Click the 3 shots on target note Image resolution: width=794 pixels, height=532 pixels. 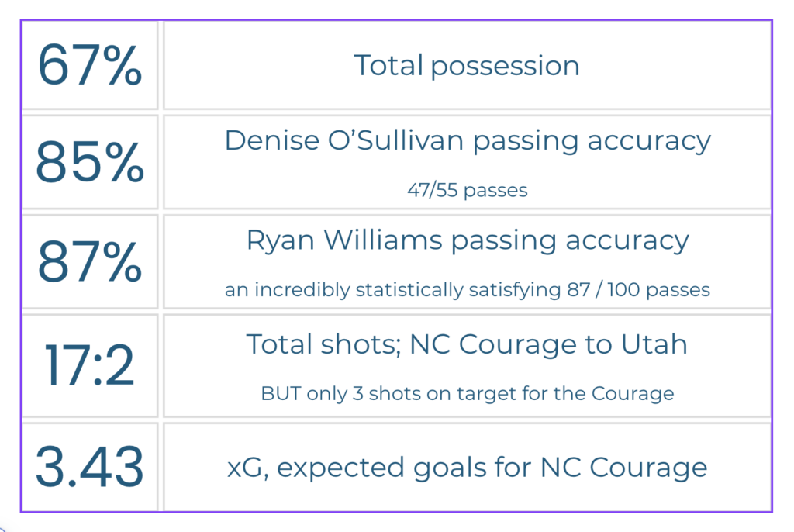(468, 394)
